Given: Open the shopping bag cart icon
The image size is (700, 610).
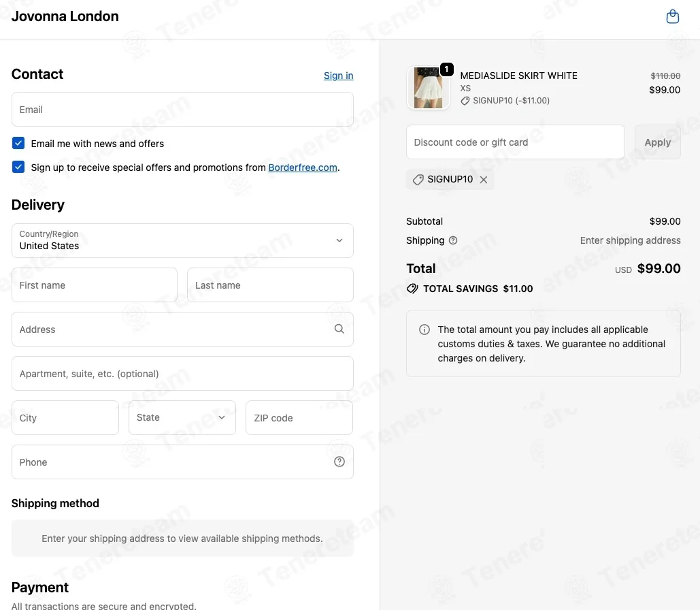Looking at the screenshot, I should pyautogui.click(x=672, y=16).
